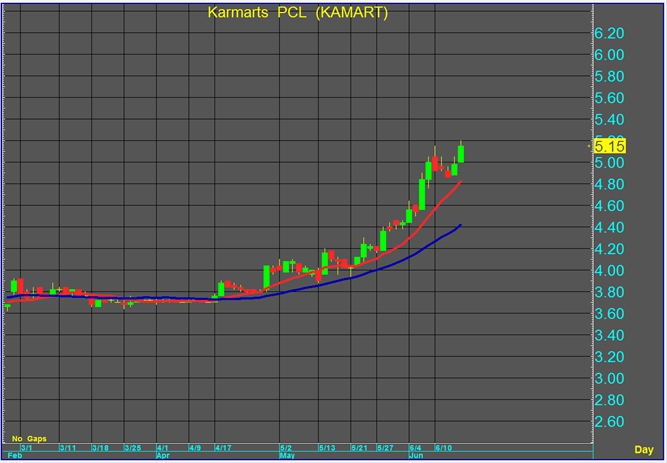This screenshot has height=463, width=667.
Task: Select the 3/1 date marker
Action: (x=26, y=448)
